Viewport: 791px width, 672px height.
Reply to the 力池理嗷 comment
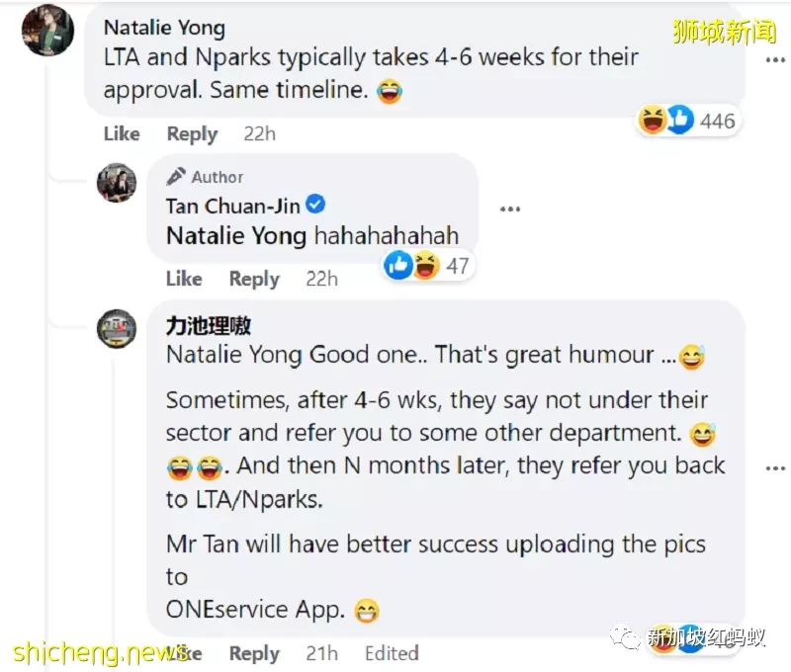tap(254, 653)
